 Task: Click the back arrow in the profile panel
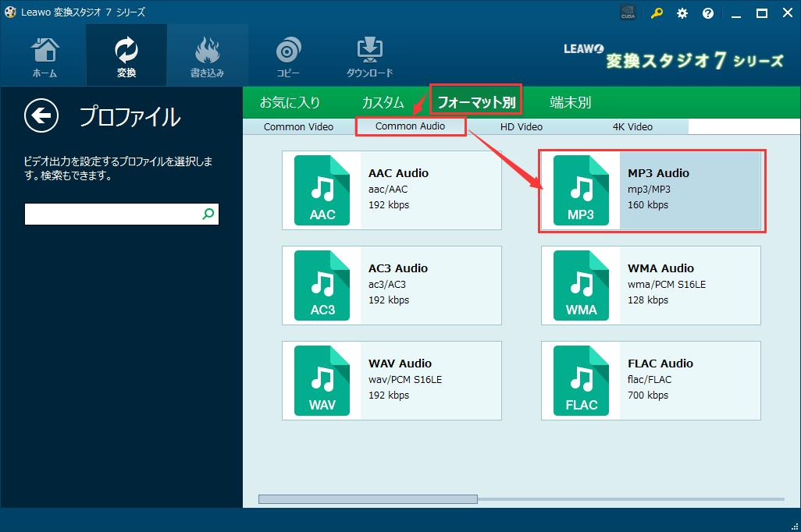tap(41, 115)
